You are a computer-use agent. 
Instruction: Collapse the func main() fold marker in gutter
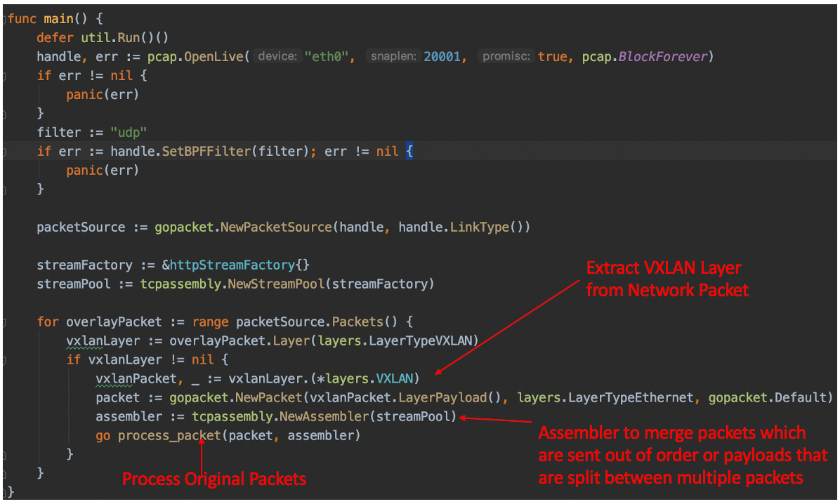coord(4,19)
